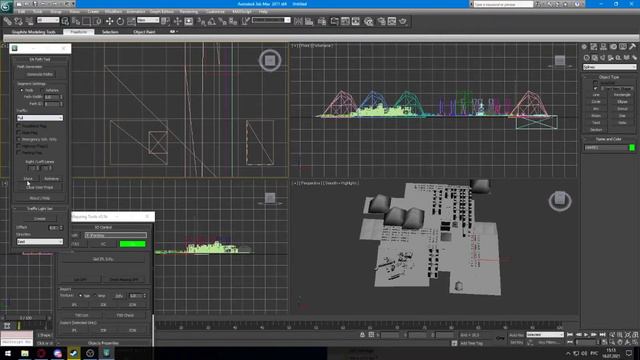640x360 pixels.
Task: Collapse the Traffic Light Set rollout
Action: pyautogui.click(x=40, y=209)
